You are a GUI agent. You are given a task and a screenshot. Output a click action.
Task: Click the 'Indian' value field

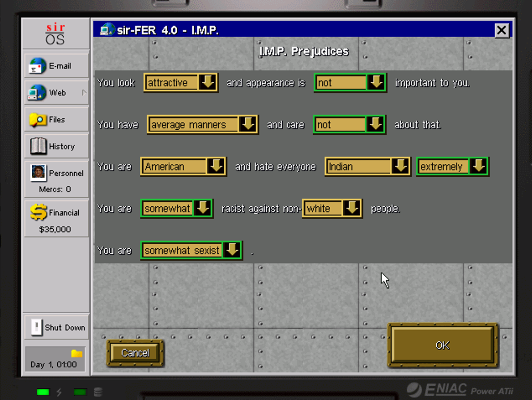(359, 166)
